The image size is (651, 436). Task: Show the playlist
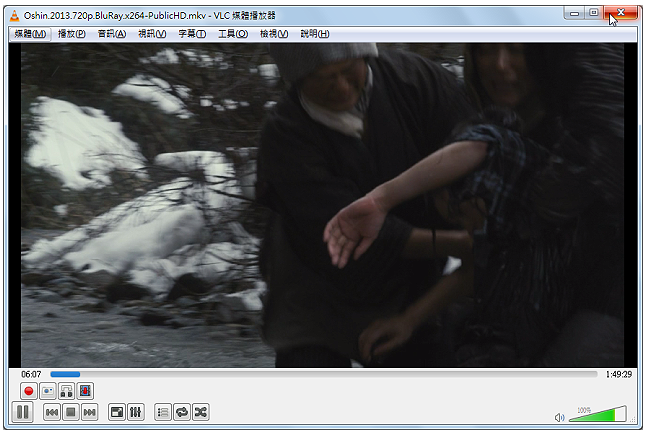[x=163, y=412]
